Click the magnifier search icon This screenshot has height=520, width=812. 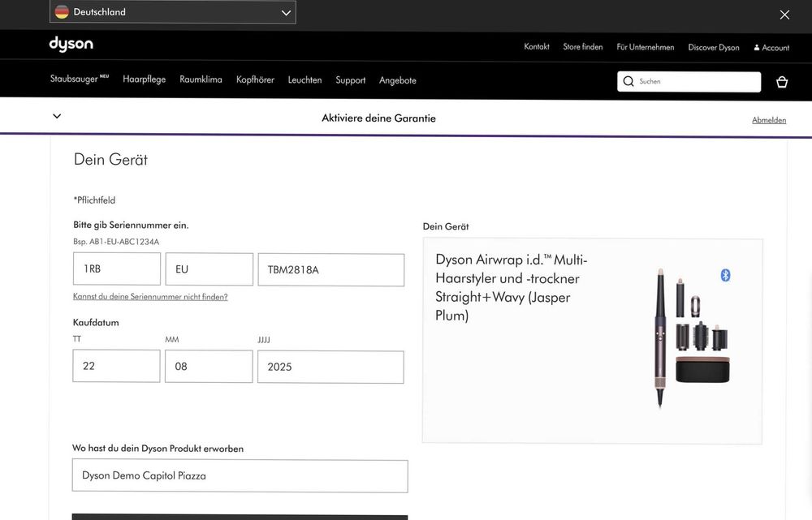click(628, 81)
